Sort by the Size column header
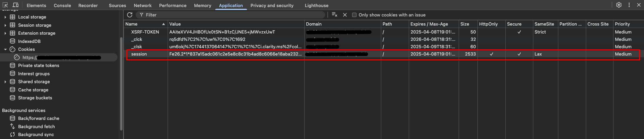Viewport: 644px width, 139px height. [468, 24]
